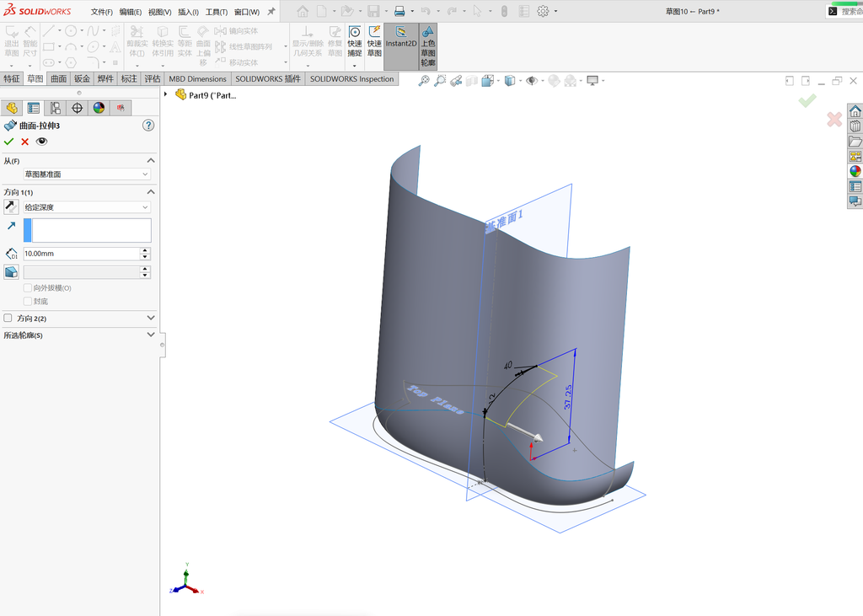The width and height of the screenshot is (863, 616).
Task: Click the Print icon in top toolbar
Action: pos(399,11)
